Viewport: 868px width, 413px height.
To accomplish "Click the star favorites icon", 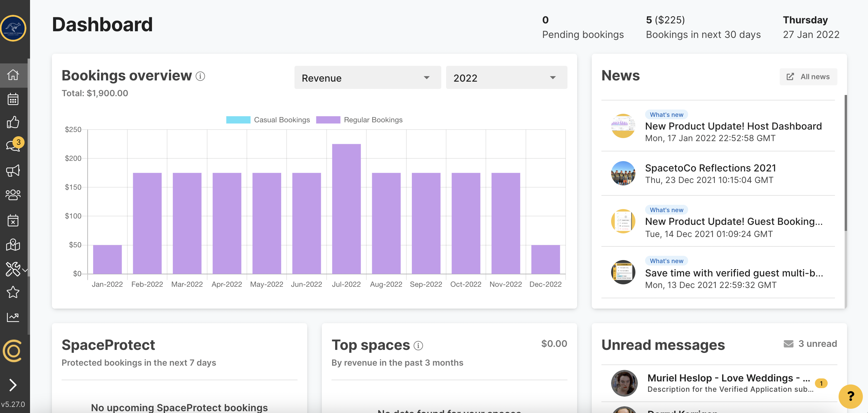I will pyautogui.click(x=13, y=292).
